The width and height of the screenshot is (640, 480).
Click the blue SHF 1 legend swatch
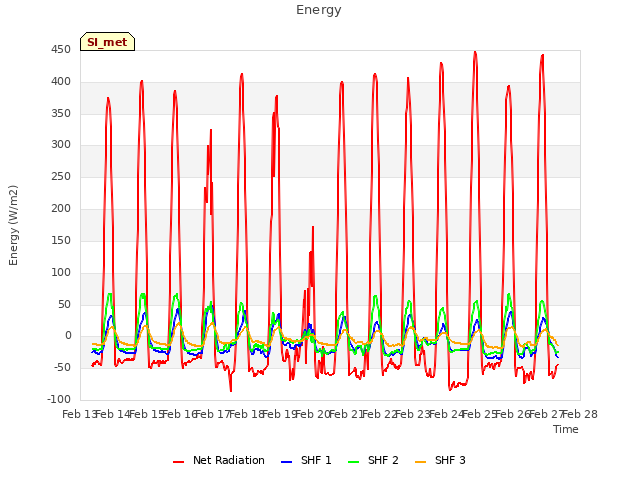click(287, 462)
